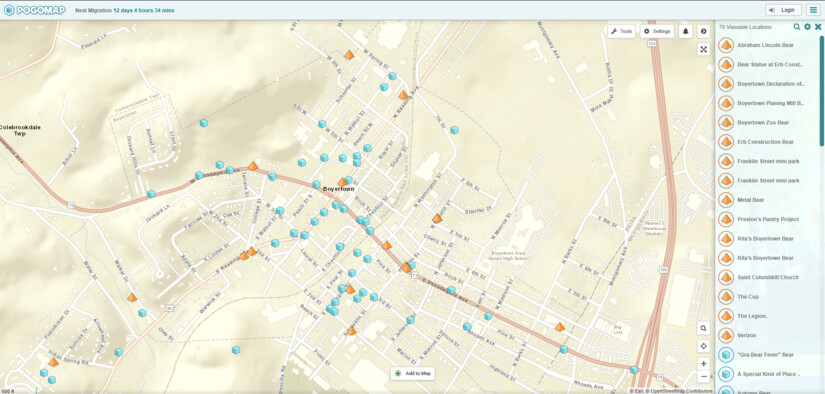Search the viewable locations list
The height and width of the screenshot is (394, 825).
(797, 27)
